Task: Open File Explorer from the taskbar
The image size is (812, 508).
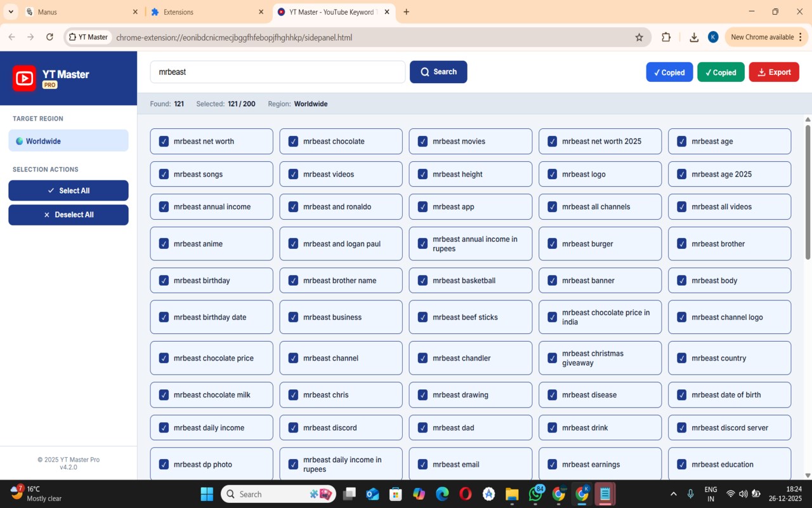Action: 512,494
